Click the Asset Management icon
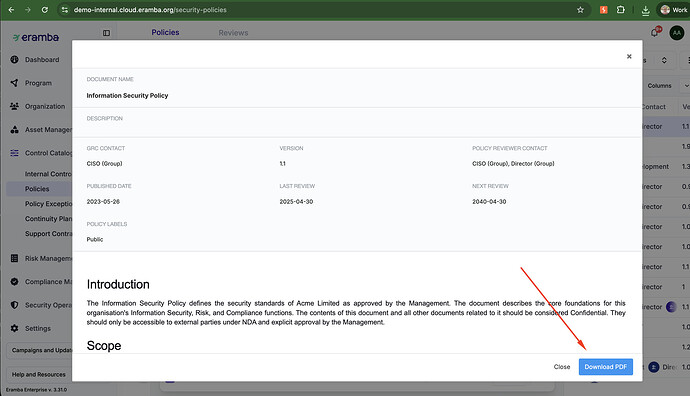 click(15, 129)
